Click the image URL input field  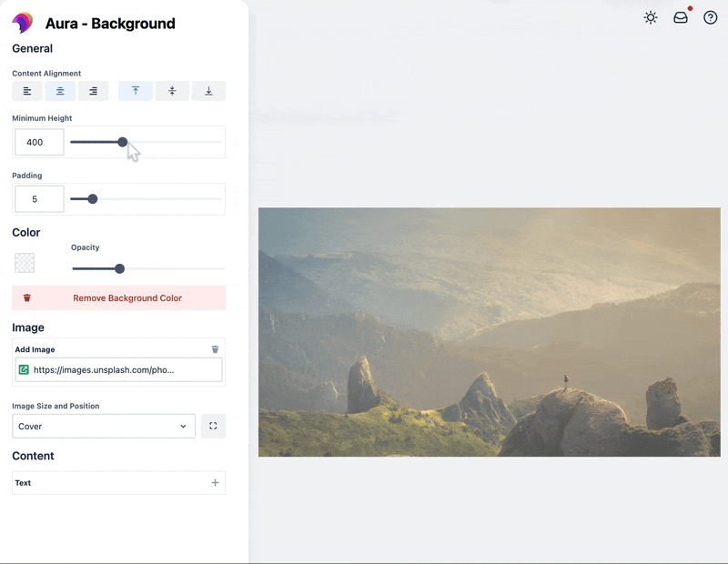tap(119, 370)
